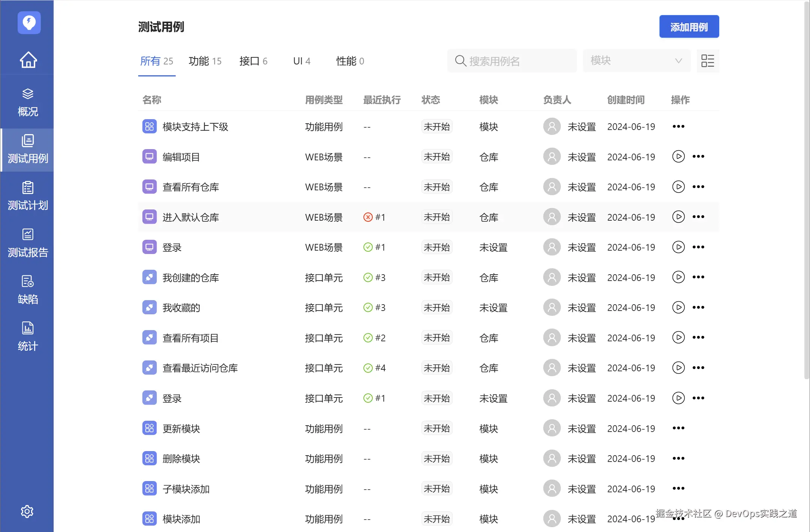Open 缺陷 defects sidebar section

[x=28, y=290]
